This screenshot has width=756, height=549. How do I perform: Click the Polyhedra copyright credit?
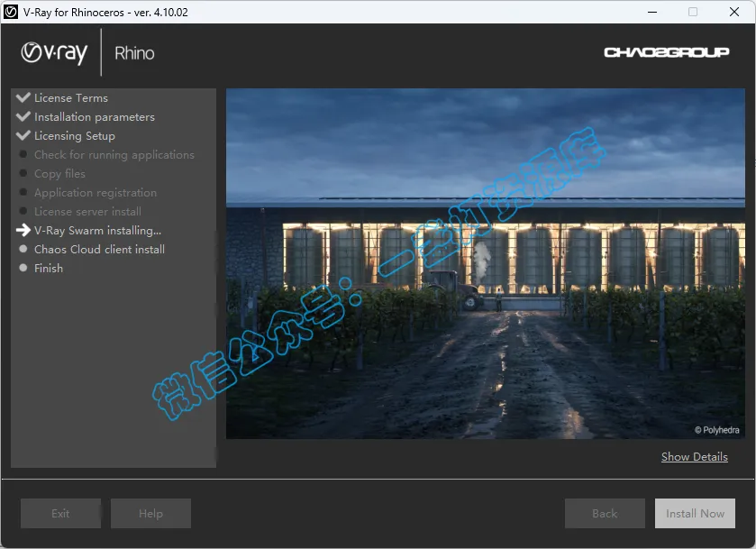point(716,430)
